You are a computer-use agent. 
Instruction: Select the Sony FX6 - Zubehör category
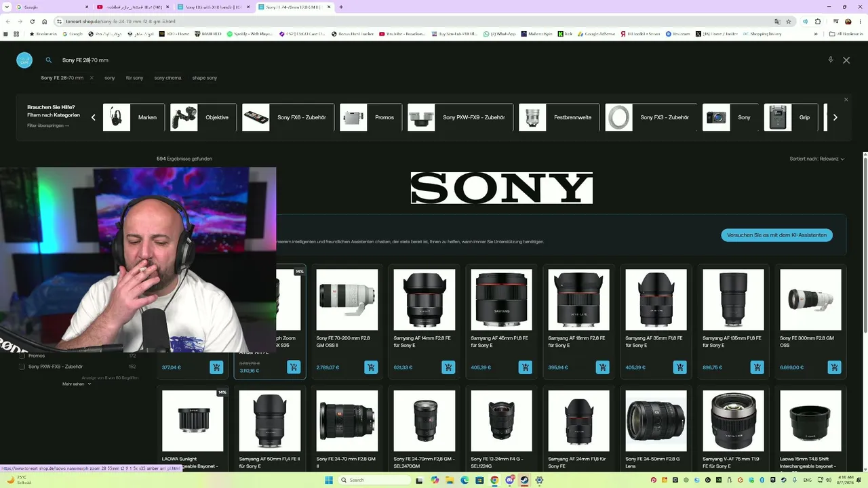[x=288, y=117]
